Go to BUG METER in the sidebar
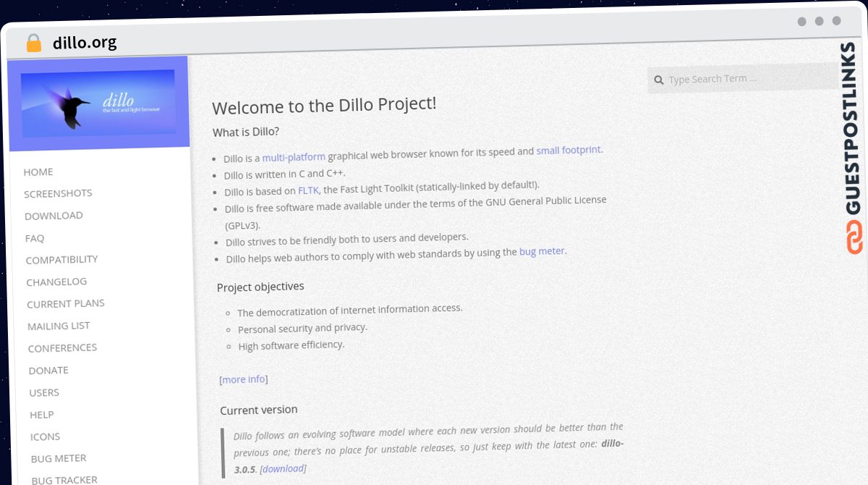868x485 pixels. tap(59, 458)
